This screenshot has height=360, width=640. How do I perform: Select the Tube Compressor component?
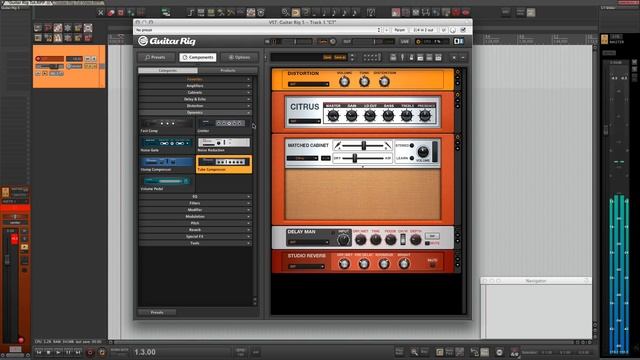(224, 164)
